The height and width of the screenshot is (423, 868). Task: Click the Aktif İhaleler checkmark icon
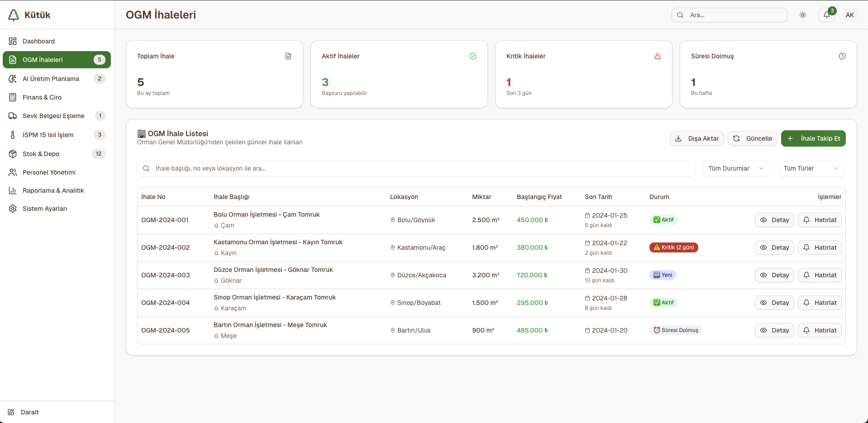click(x=473, y=56)
